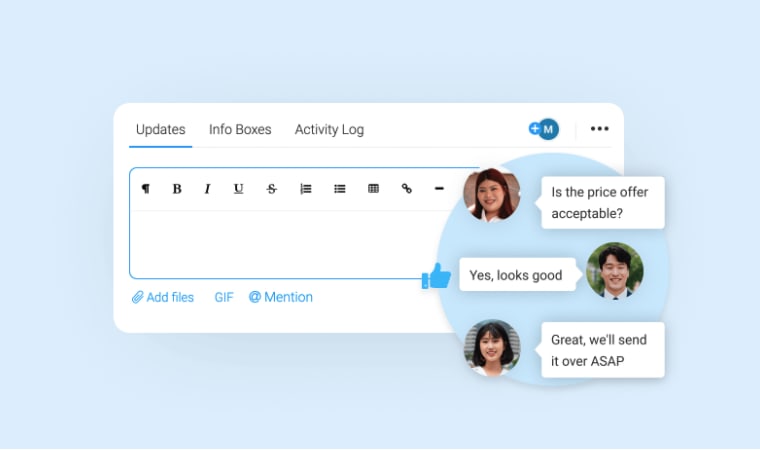Click the blue thumbs-up like icon
This screenshot has width=760, height=450.
point(436,276)
